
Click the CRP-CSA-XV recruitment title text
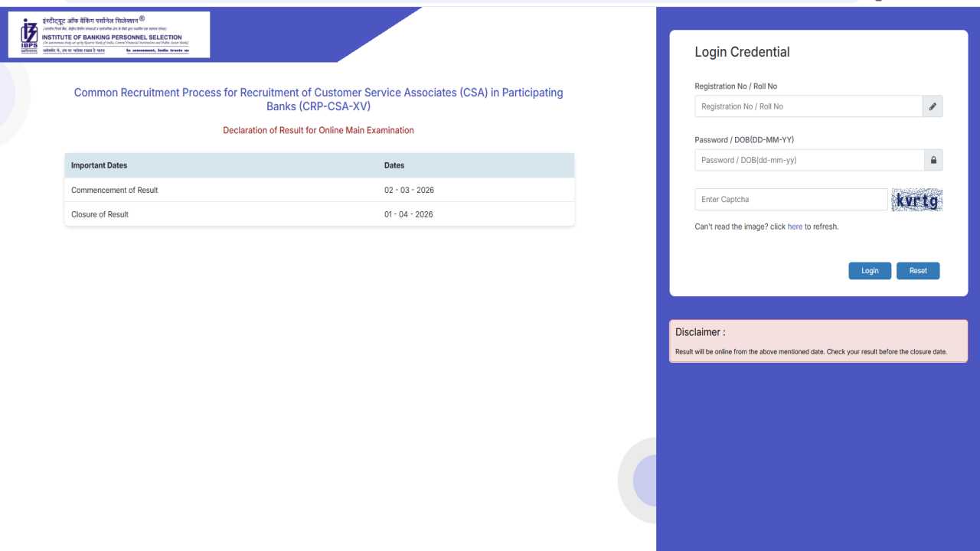(x=318, y=99)
